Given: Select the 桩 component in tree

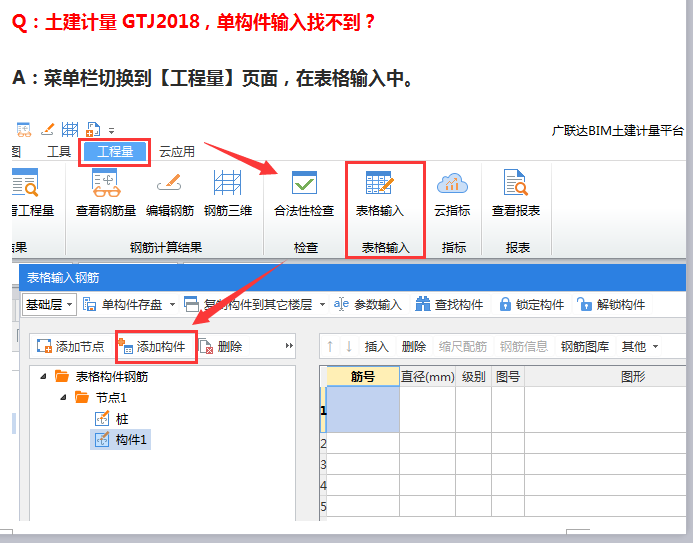Looking at the screenshot, I should pos(112,418).
